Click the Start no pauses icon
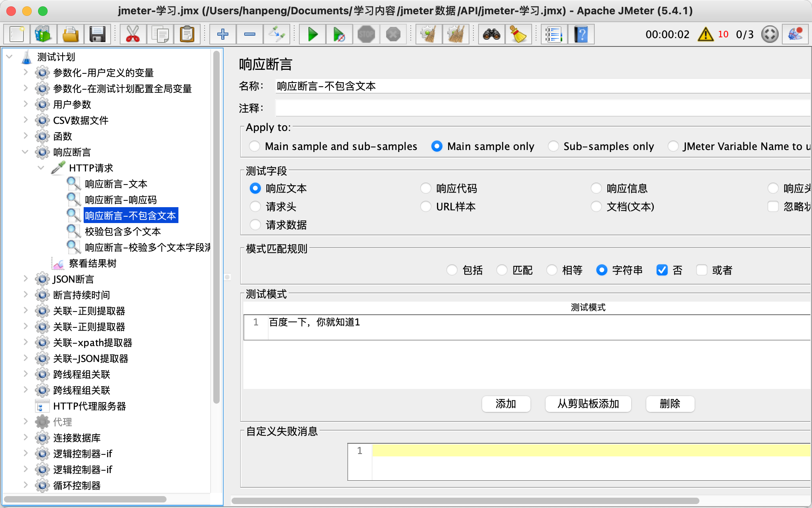 coord(339,35)
